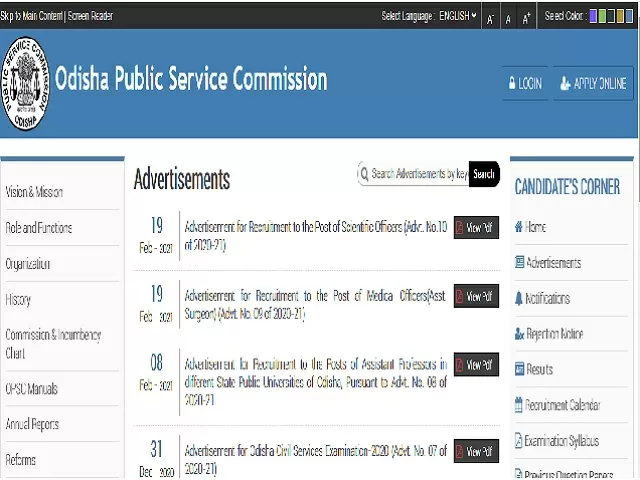This screenshot has height=480, width=640.
Task: Click the magnifier icon in the search box
Action: point(364,173)
